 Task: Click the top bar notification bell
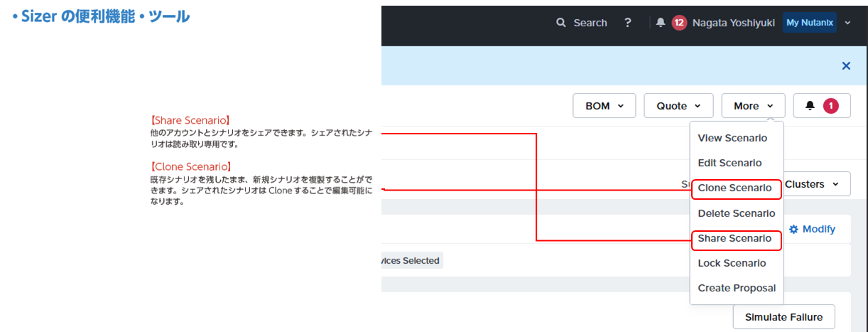tap(661, 23)
